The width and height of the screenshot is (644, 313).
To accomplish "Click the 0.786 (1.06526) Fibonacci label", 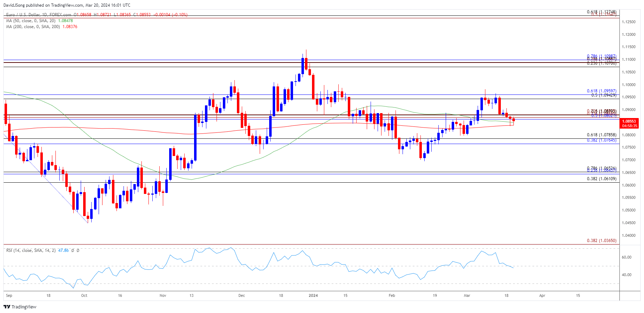I will click(x=602, y=168).
